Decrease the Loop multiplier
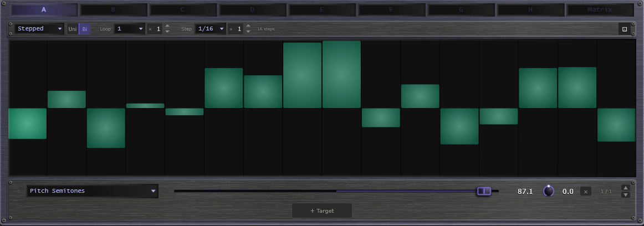The image size is (644, 226). pos(167,32)
